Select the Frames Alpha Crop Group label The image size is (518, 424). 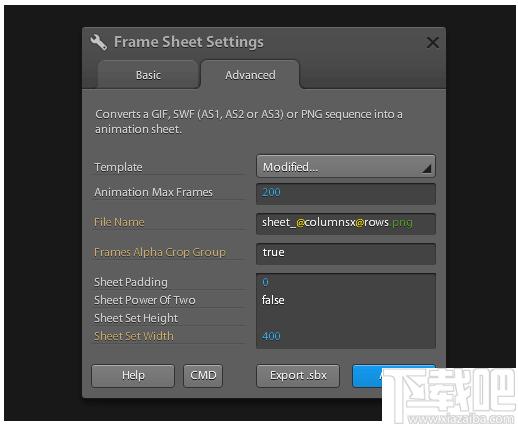[x=160, y=252]
